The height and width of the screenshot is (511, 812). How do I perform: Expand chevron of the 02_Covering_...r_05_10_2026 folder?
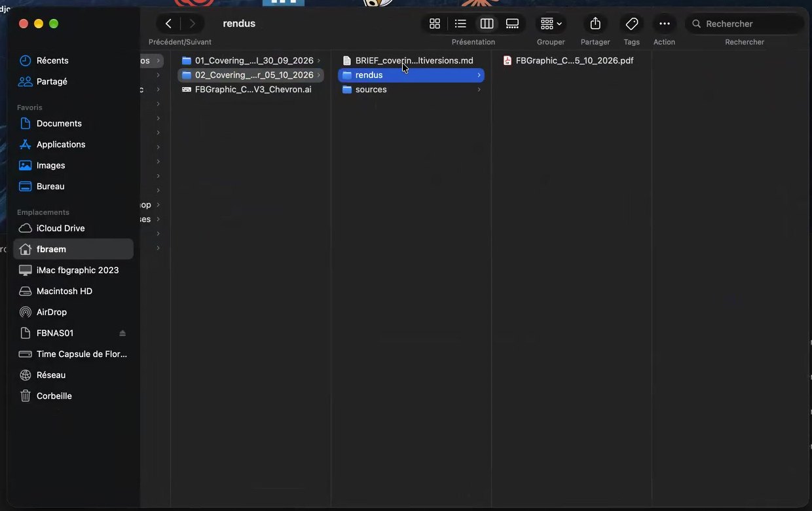click(318, 75)
